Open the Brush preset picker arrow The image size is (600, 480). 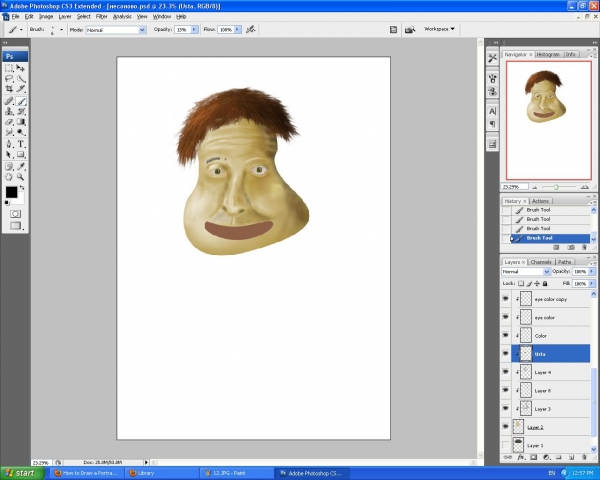[61, 29]
